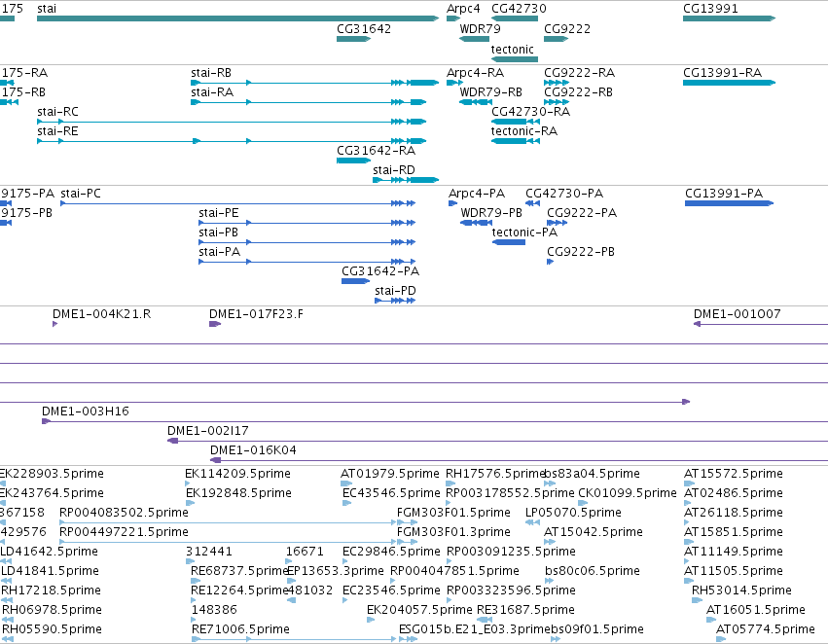Select the stai-PD protein
This screenshot has width=828, height=644.
395,301
